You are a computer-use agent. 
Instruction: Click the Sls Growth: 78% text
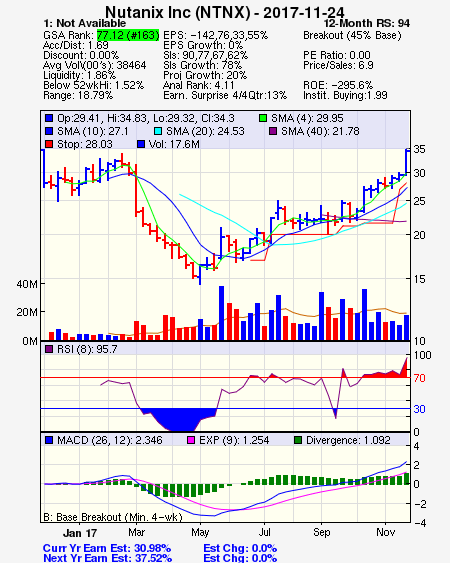tap(203, 65)
